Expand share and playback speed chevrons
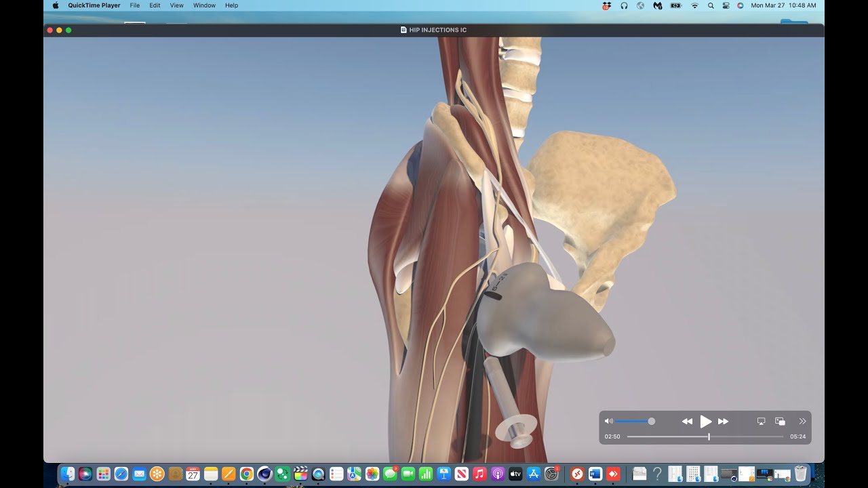The image size is (868, 488). (x=802, y=422)
